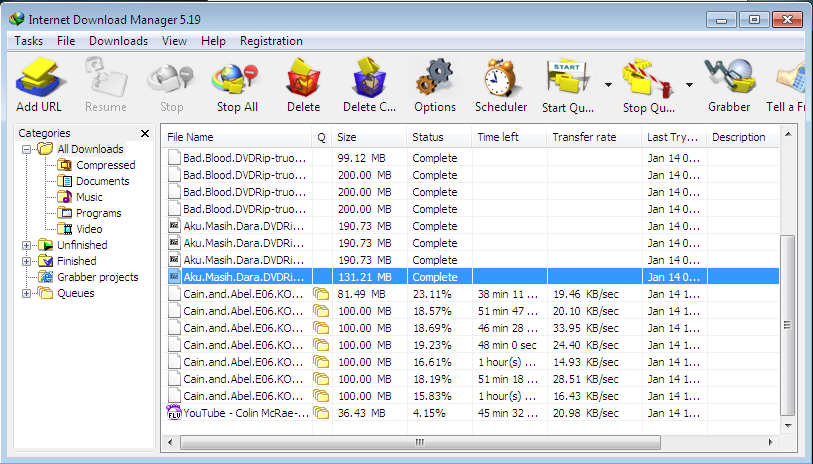813x464 pixels.
Task: Sort by Size column header
Action: point(369,137)
